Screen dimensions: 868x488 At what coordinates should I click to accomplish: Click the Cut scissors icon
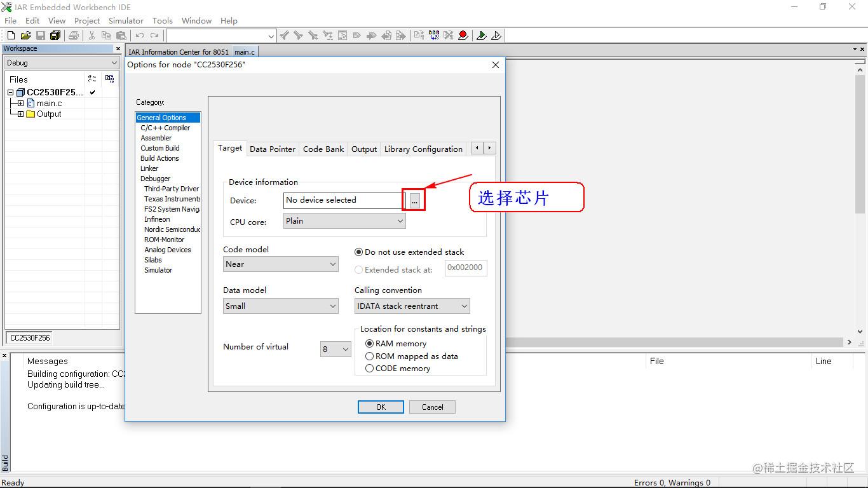pos(92,36)
